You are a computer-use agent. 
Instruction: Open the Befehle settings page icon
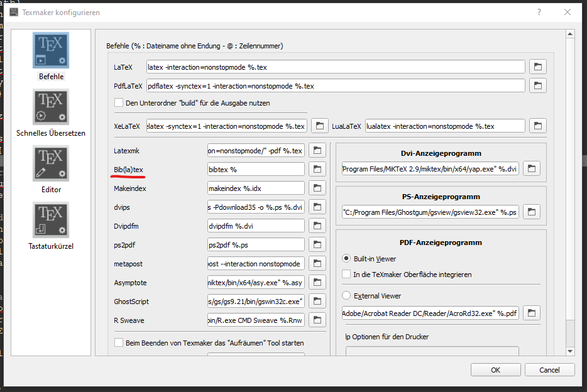(x=51, y=50)
